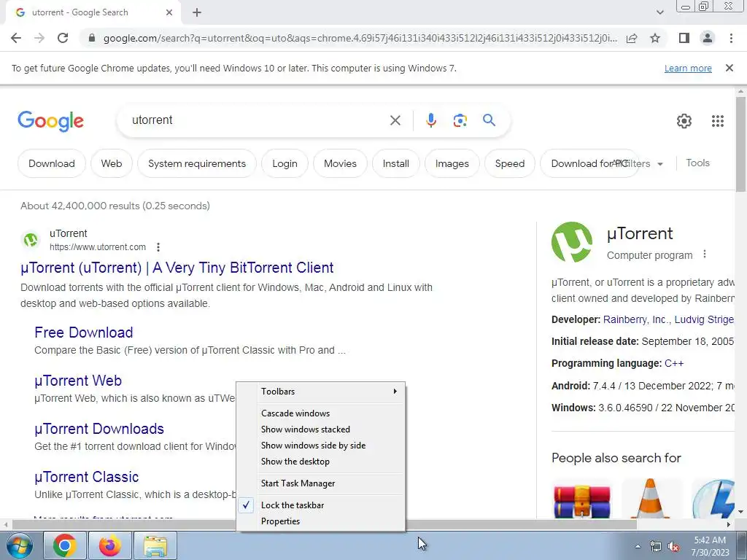Open more options for utorrent.com result
The width and height of the screenshot is (747, 560).
coord(158,247)
